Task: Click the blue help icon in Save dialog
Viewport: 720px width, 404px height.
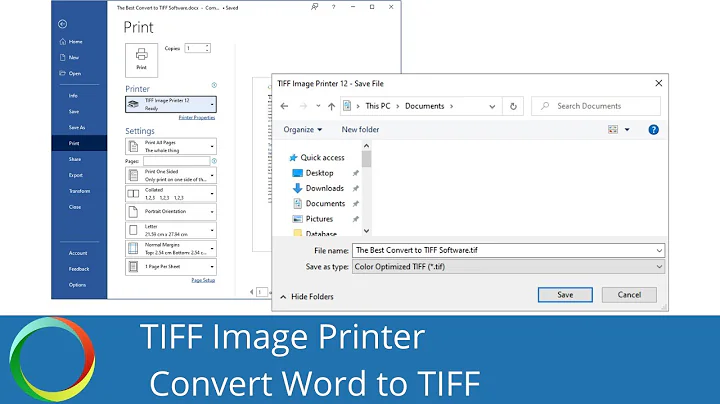Action: pyautogui.click(x=653, y=130)
